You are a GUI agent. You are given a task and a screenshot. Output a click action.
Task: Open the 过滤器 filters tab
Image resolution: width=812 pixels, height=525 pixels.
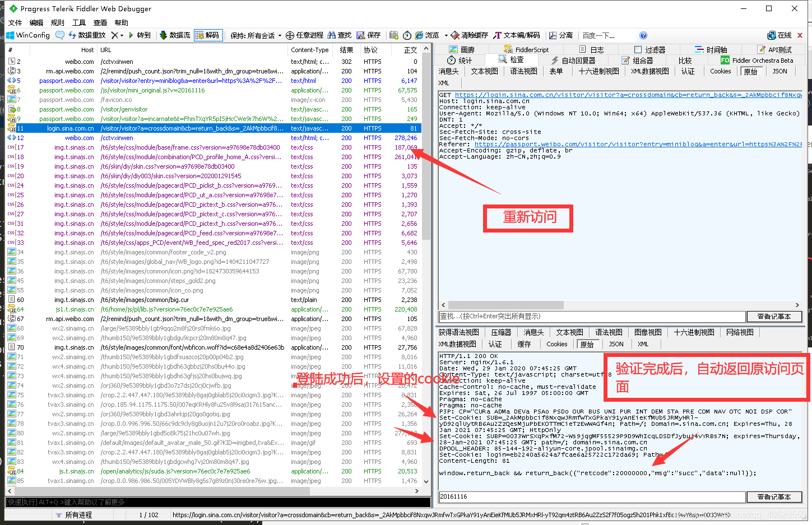point(649,50)
